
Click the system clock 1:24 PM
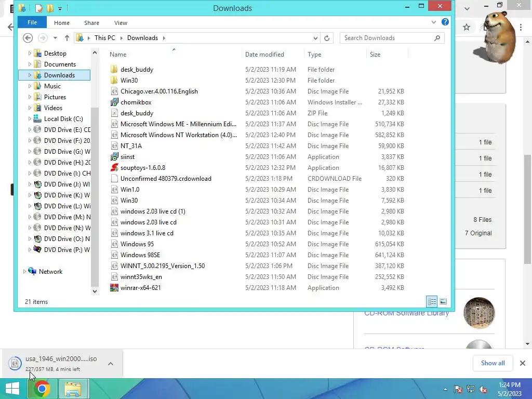pyautogui.click(x=510, y=385)
